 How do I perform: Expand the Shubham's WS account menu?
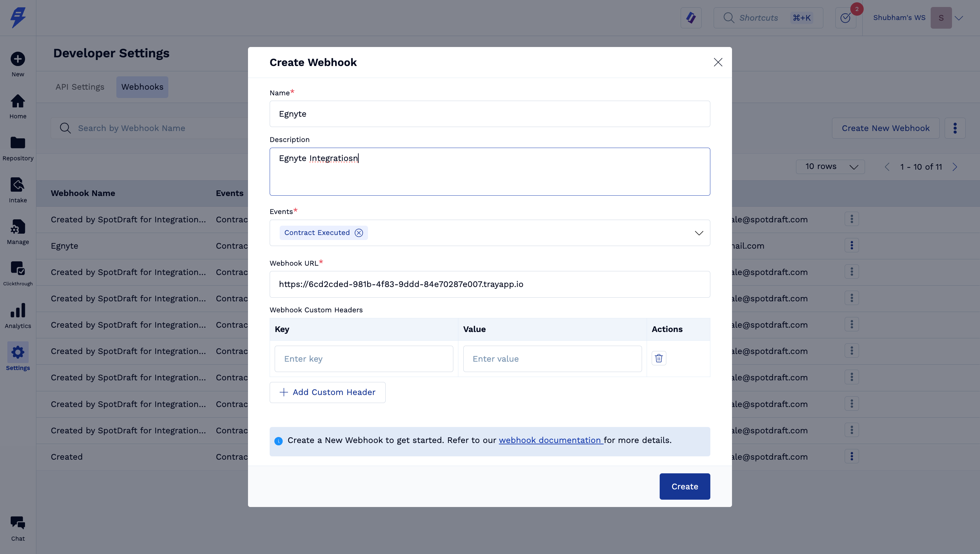pos(958,18)
